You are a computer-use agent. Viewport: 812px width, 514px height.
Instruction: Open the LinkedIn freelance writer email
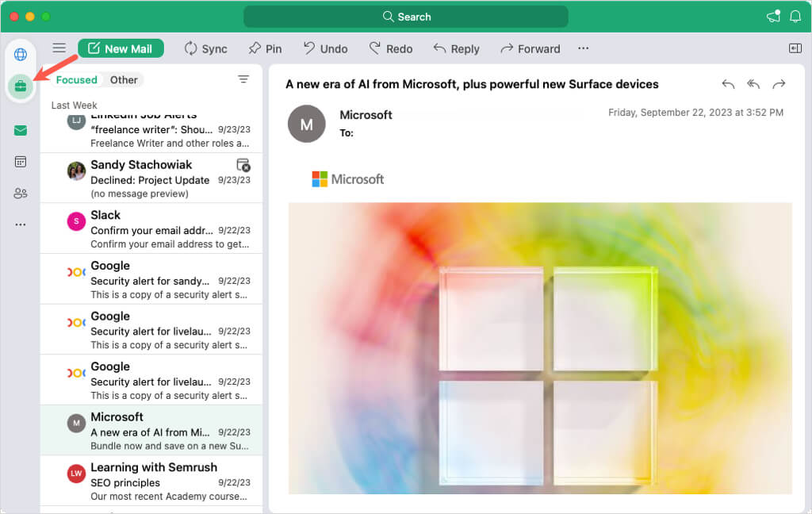click(x=151, y=133)
